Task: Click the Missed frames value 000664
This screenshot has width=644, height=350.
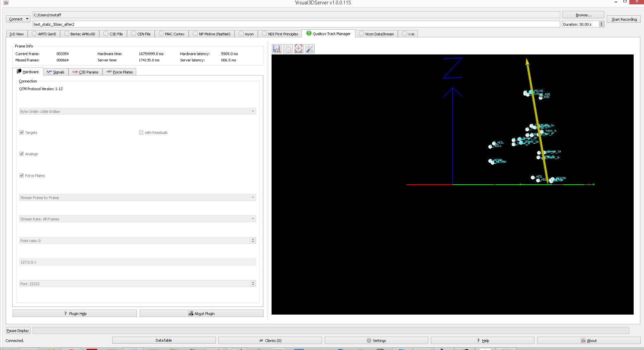Action: pyautogui.click(x=62, y=60)
